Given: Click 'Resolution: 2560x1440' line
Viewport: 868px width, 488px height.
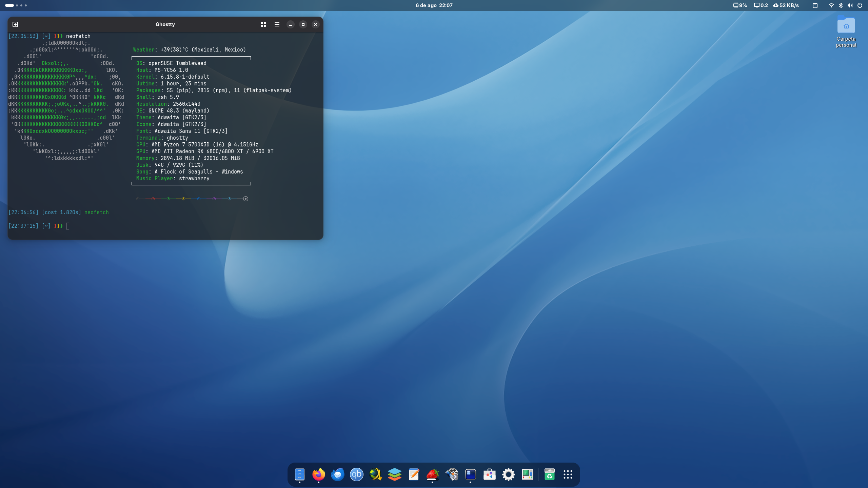Looking at the screenshot, I should tap(168, 104).
